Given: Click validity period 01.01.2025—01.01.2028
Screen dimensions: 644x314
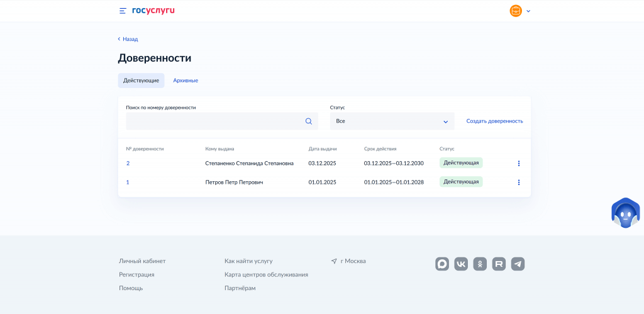Looking at the screenshot, I should pyautogui.click(x=394, y=182).
